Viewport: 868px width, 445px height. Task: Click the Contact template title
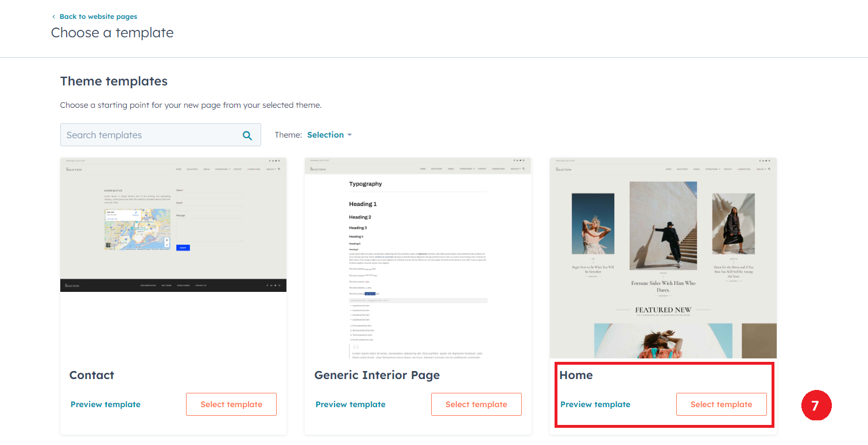(x=92, y=375)
